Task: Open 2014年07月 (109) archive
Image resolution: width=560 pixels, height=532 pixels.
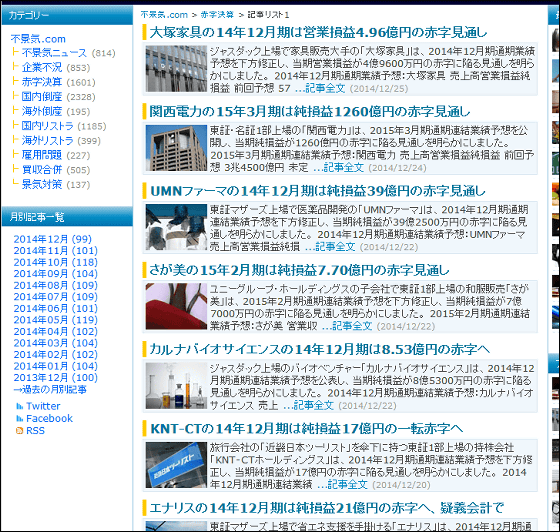Action: [x=56, y=297]
